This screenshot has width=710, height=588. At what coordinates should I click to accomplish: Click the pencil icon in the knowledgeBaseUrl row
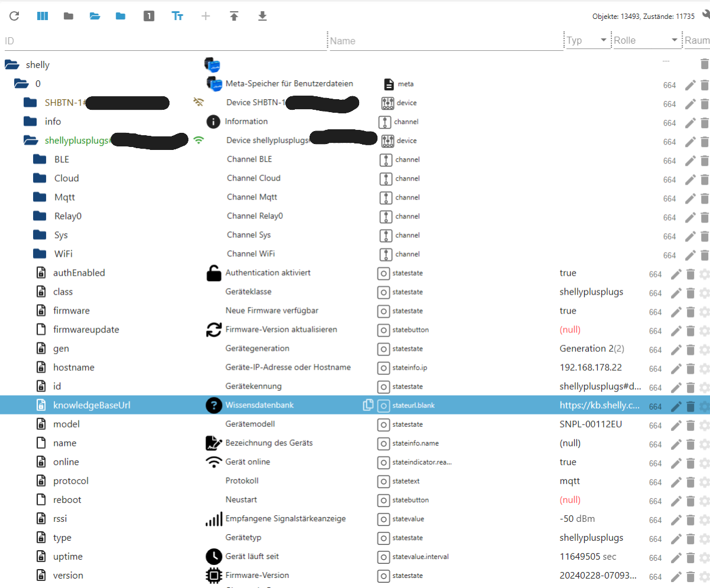point(676,406)
